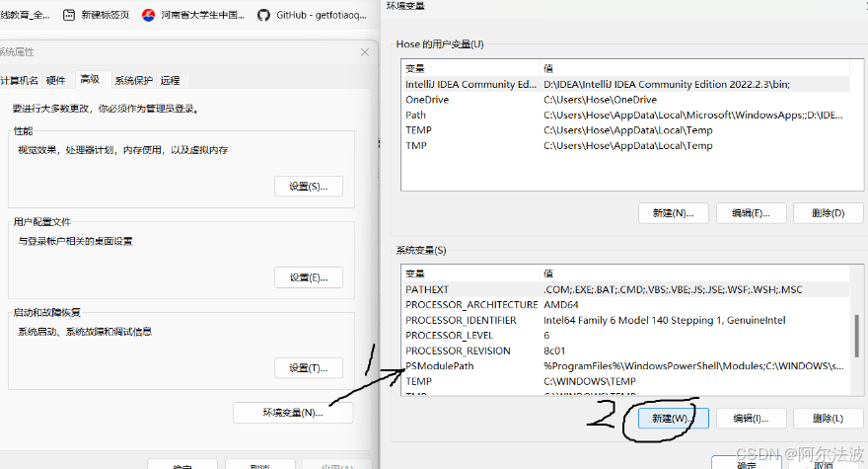This screenshot has height=469, width=868.
Task: Select the PROCESSOR_REVISION system variable
Action: 625,351
